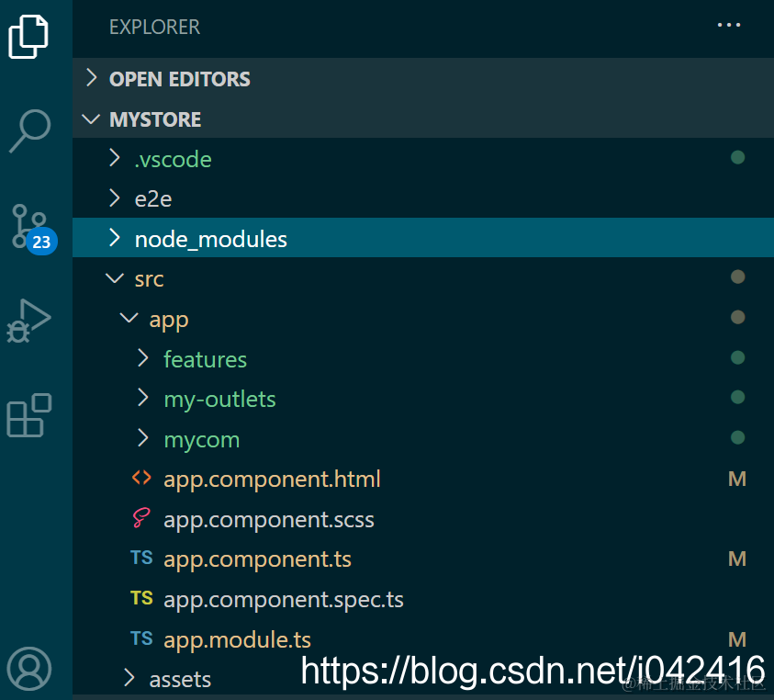
Task: Open Explorer more actions ellipsis
Action: [x=729, y=25]
